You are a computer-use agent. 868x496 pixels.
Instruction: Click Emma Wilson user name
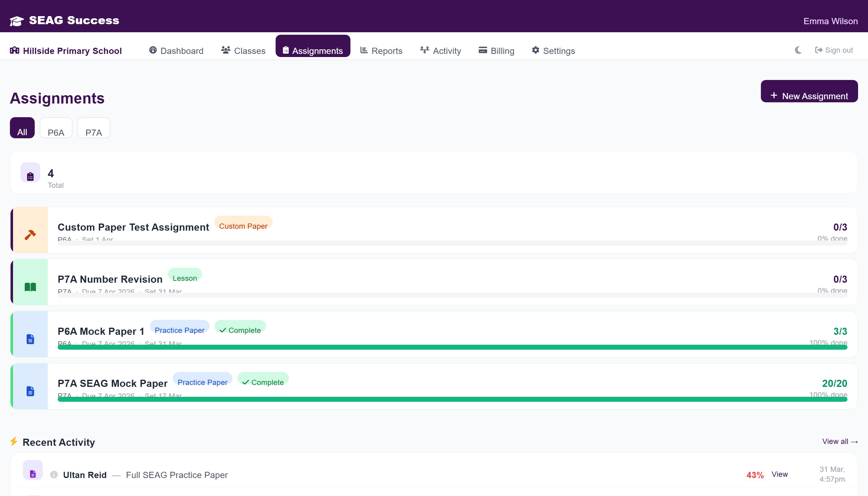pyautogui.click(x=830, y=21)
